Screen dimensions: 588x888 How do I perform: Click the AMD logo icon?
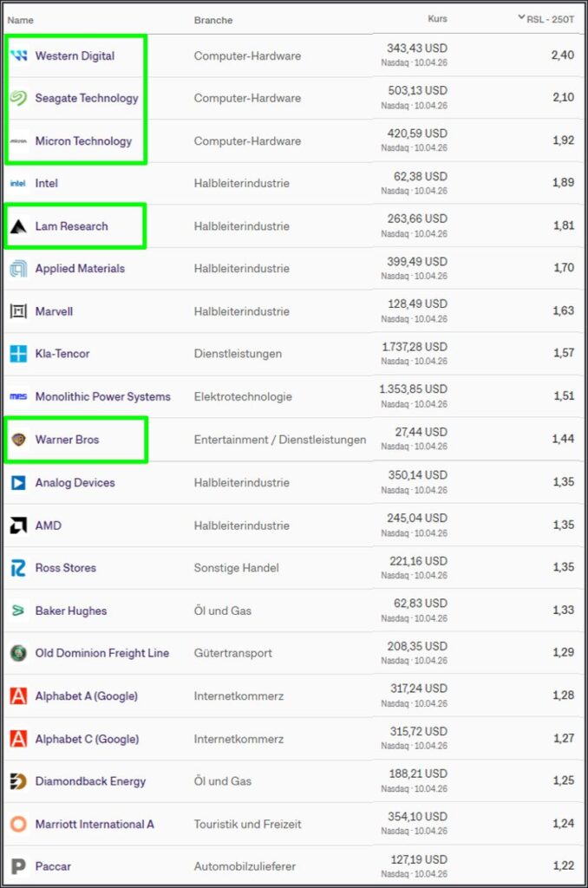(18, 526)
